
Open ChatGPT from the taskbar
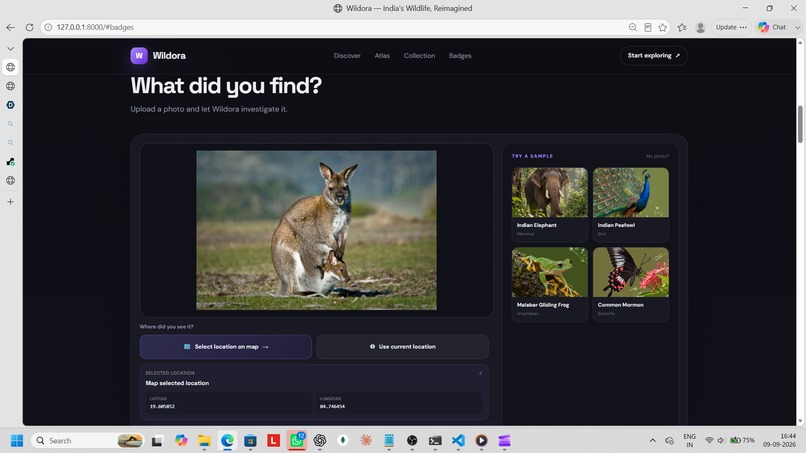coord(320,441)
